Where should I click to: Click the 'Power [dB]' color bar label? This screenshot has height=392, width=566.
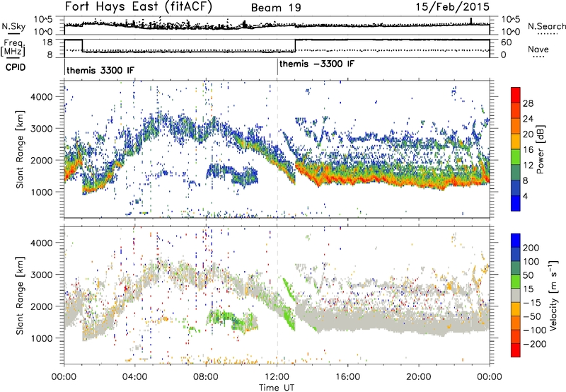540,149
